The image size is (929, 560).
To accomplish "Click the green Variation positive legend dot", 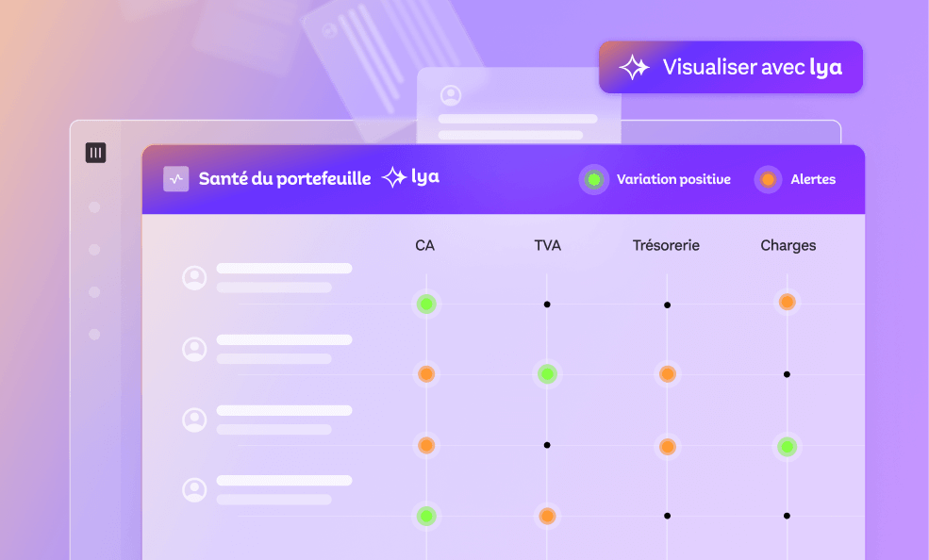I will click(x=593, y=179).
